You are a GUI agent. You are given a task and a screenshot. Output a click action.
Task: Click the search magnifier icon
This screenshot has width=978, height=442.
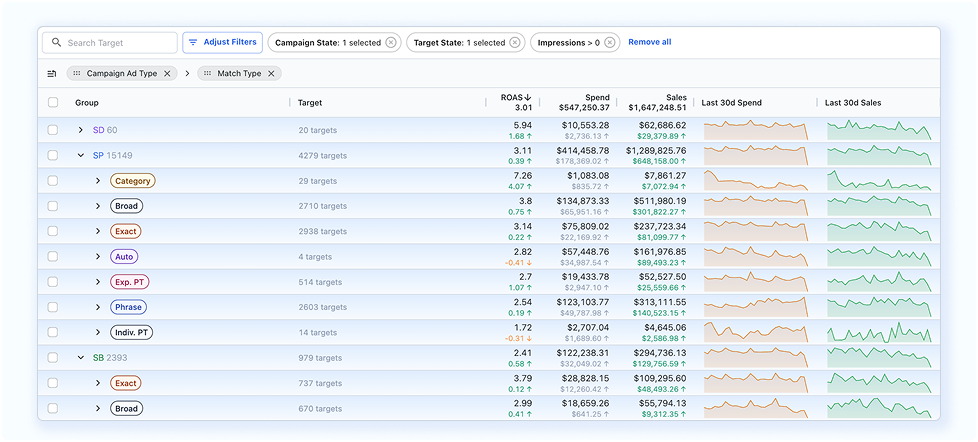[x=57, y=42]
